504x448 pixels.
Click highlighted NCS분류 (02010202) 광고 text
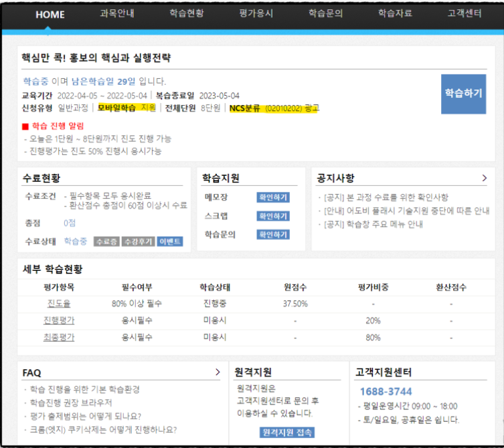tap(274, 108)
